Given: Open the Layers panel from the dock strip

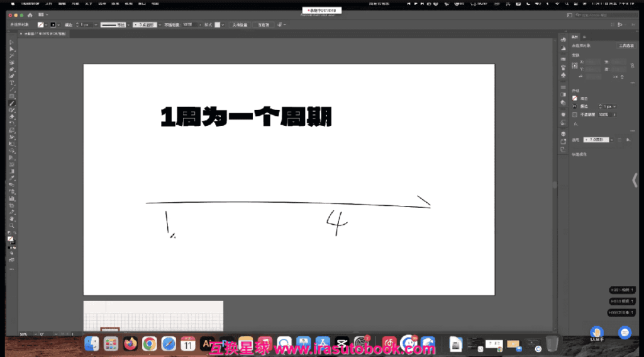Looking at the screenshot, I should click(563, 133).
